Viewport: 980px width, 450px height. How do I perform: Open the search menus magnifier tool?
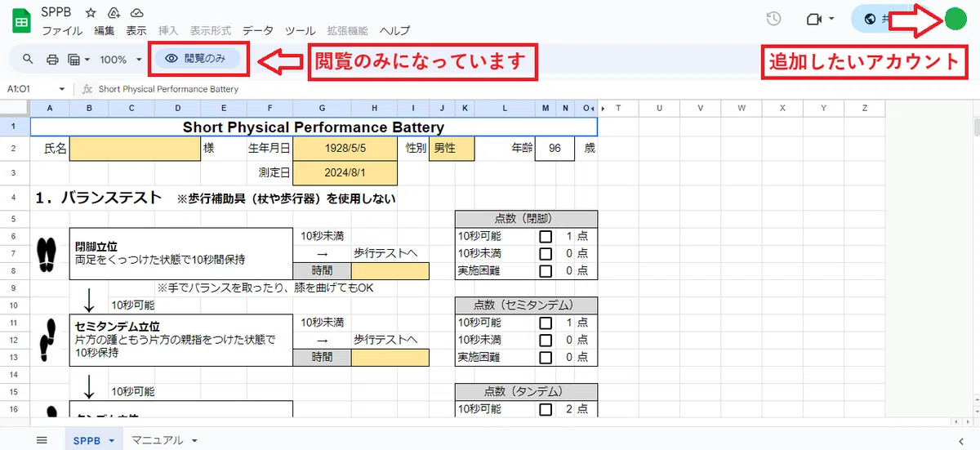click(x=28, y=59)
